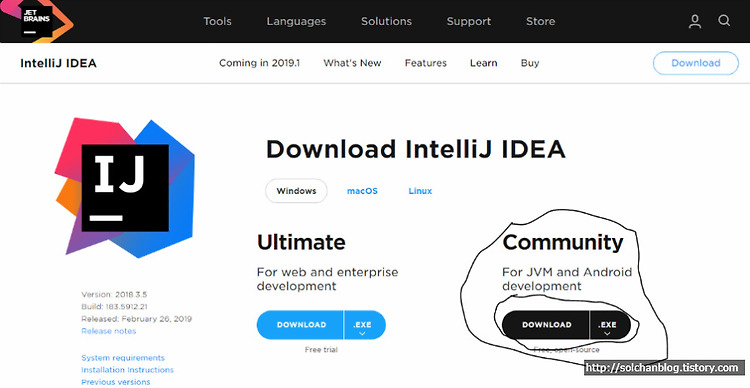The height and width of the screenshot is (388, 750).
Task: Open the Tools menu
Action: coord(217,22)
